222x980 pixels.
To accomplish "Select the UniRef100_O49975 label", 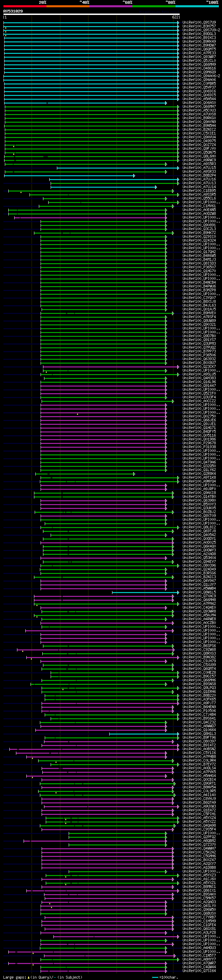I will 199,141.
